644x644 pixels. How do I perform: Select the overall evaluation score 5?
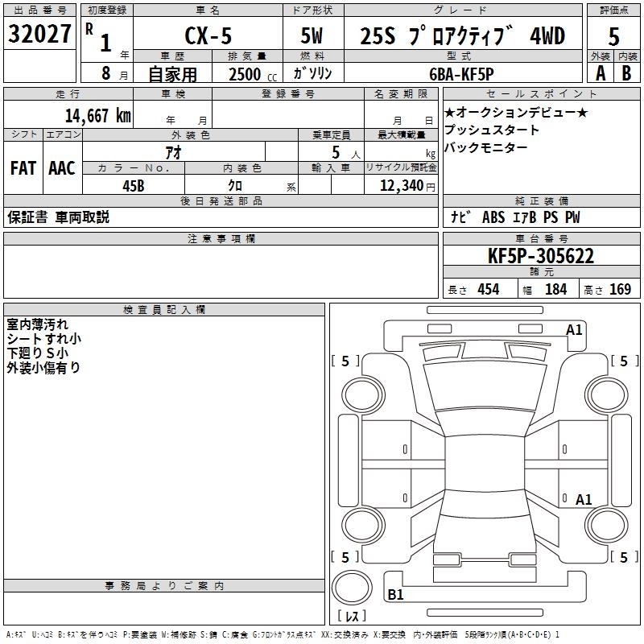point(613,35)
